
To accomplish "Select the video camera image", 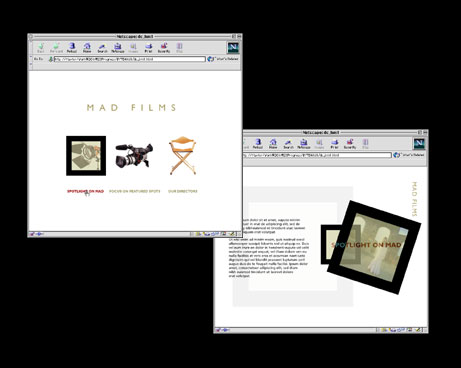I will pos(134,156).
